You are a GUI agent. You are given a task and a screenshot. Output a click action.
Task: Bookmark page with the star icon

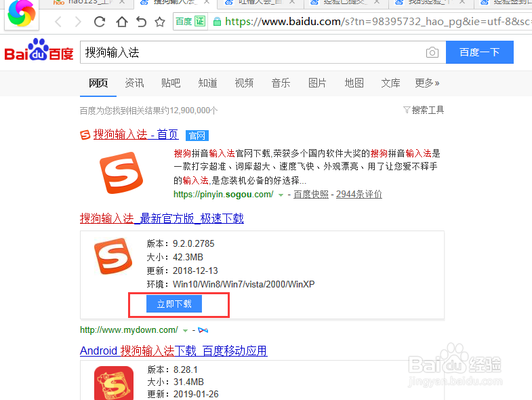160,22
